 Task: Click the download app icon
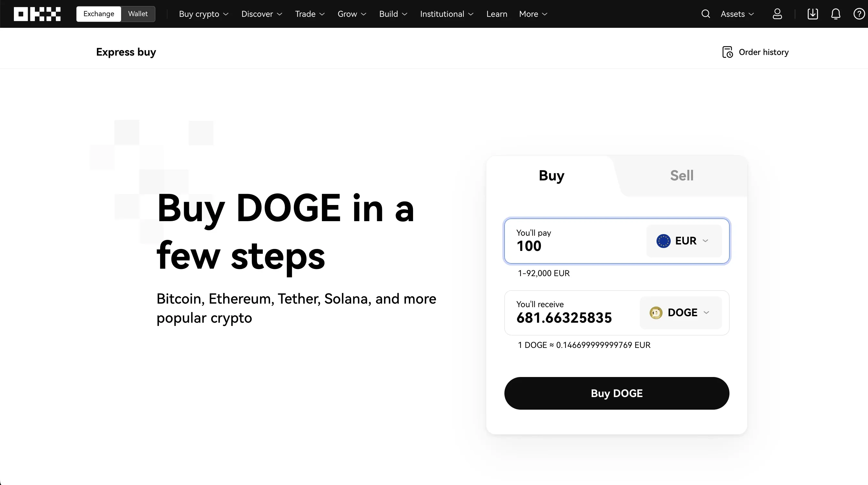[x=812, y=14]
